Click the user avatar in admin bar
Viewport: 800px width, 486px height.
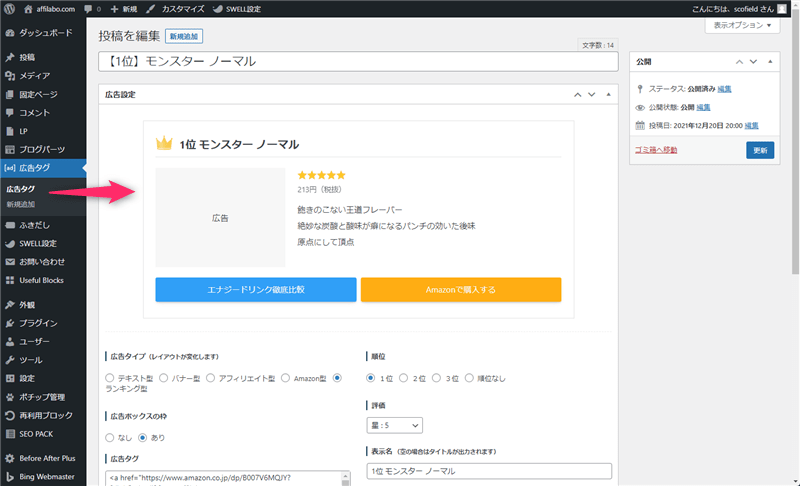coord(782,9)
